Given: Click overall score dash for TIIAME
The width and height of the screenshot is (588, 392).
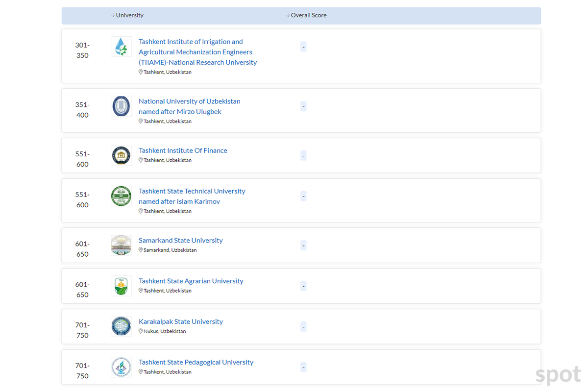Looking at the screenshot, I should 303,47.
